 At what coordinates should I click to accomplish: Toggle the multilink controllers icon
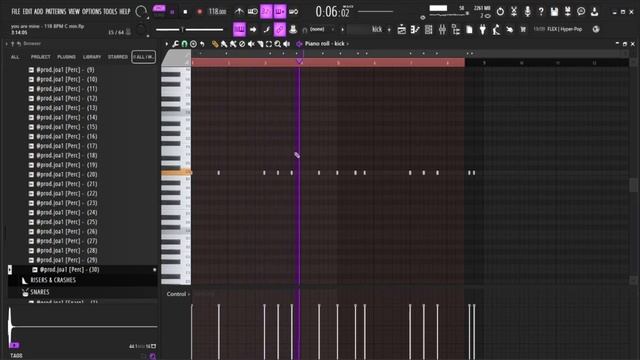coord(280,29)
